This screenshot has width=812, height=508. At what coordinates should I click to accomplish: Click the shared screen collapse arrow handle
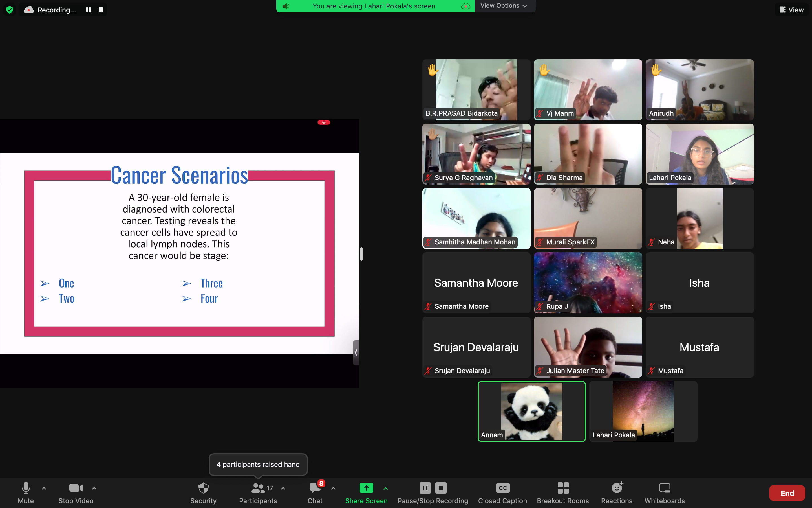356,353
